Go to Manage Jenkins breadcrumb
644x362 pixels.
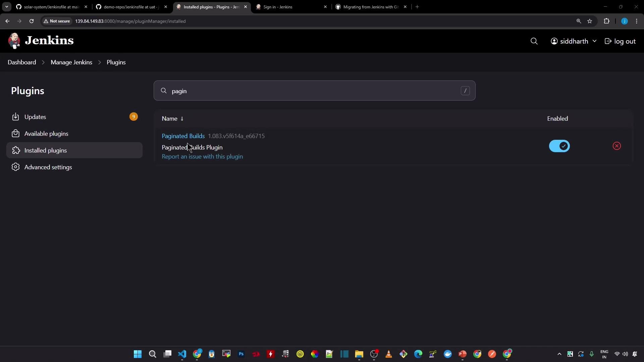pos(71,62)
